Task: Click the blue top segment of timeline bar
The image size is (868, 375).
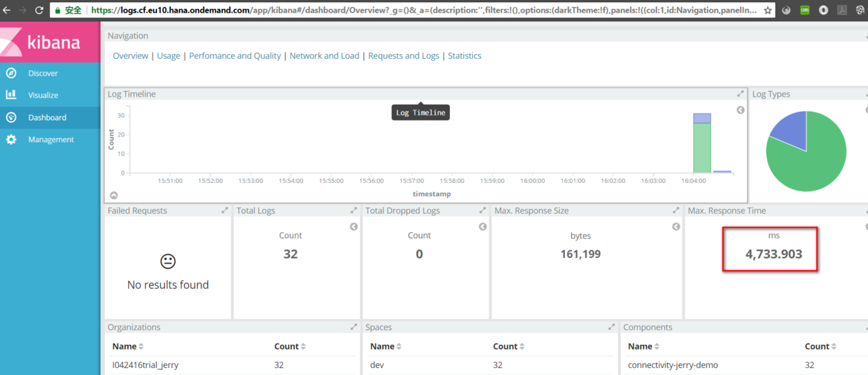Action: [702, 118]
